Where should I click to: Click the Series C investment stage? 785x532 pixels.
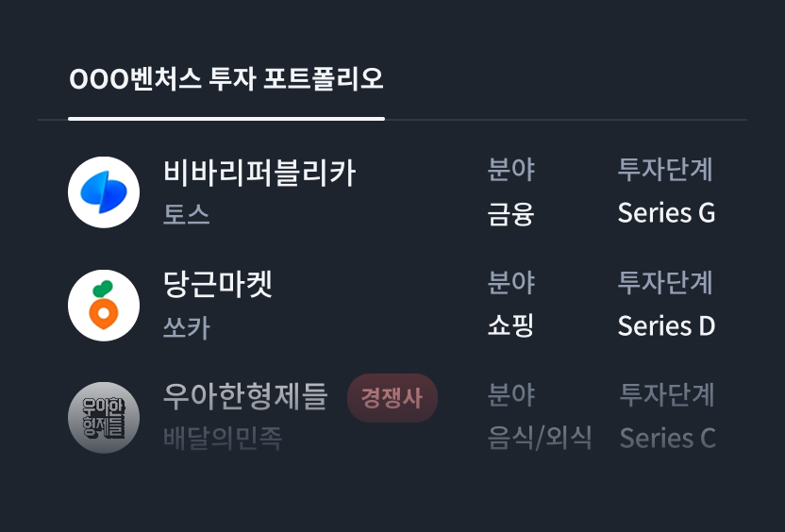(x=667, y=438)
